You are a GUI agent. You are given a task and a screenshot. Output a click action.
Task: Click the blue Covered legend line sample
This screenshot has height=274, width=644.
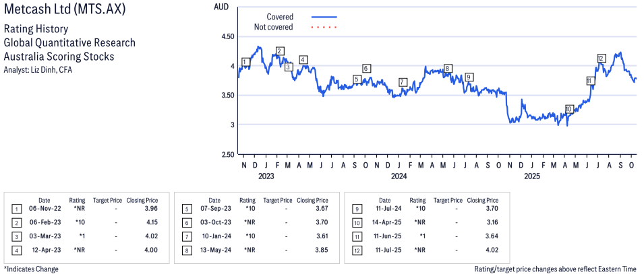tap(324, 17)
